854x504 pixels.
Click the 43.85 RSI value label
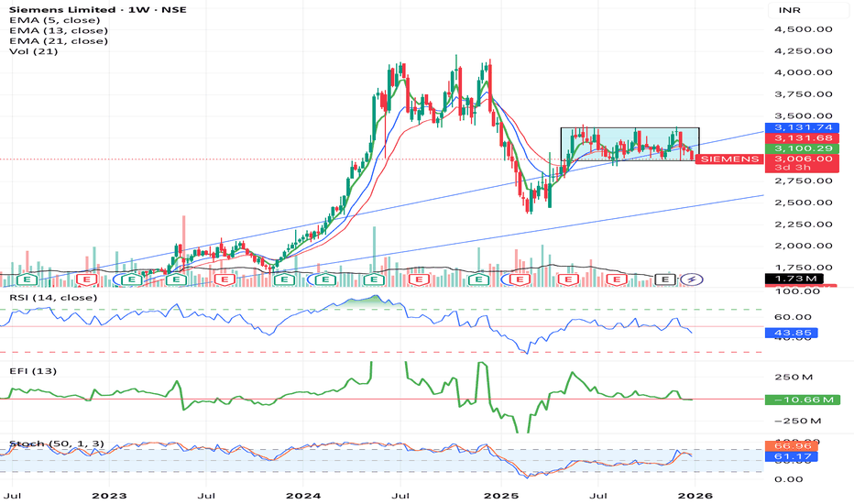pos(792,333)
